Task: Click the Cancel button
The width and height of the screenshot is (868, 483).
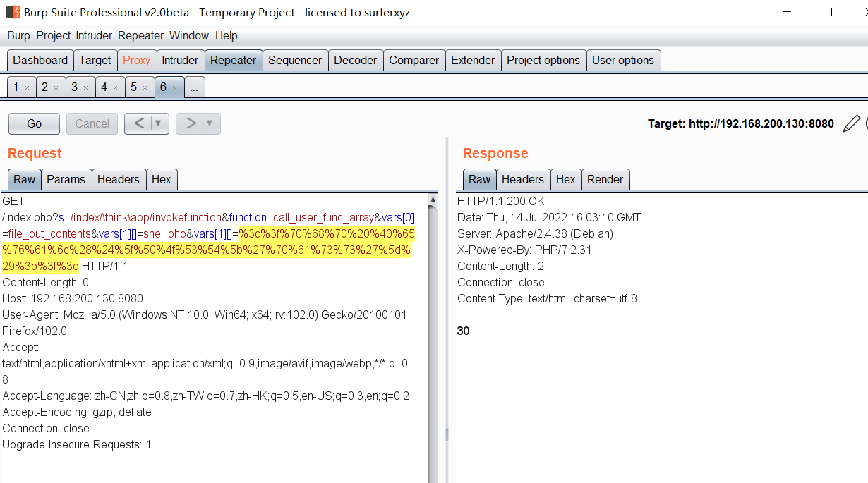Action: tap(92, 123)
